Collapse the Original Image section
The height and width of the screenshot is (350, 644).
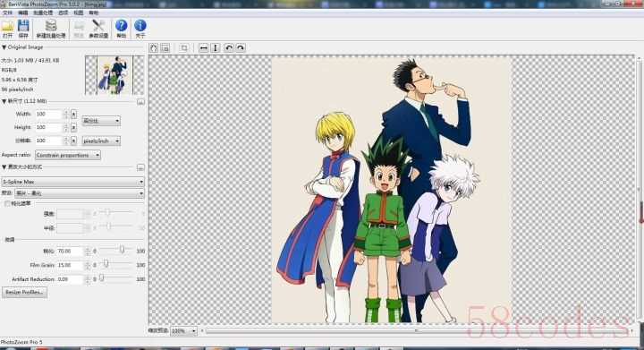click(4, 47)
